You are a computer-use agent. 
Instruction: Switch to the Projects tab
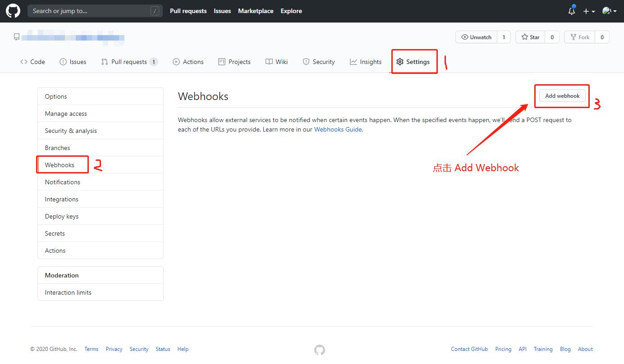(x=234, y=62)
